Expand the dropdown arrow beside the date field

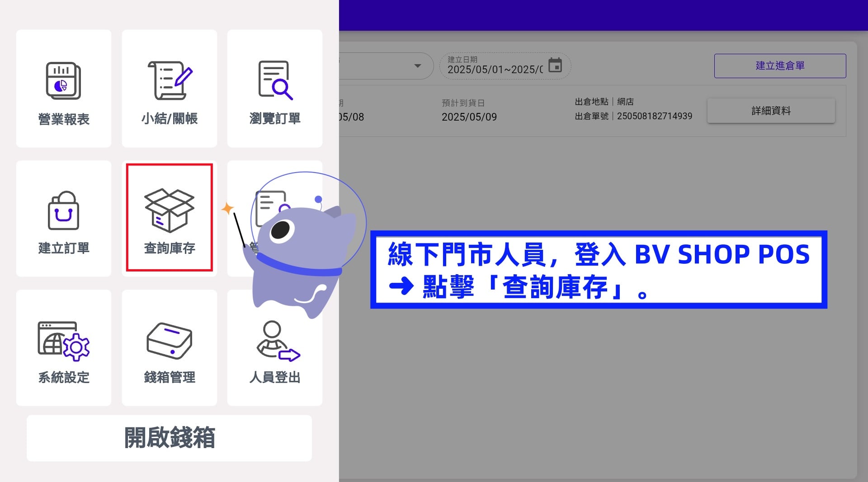[x=418, y=66]
